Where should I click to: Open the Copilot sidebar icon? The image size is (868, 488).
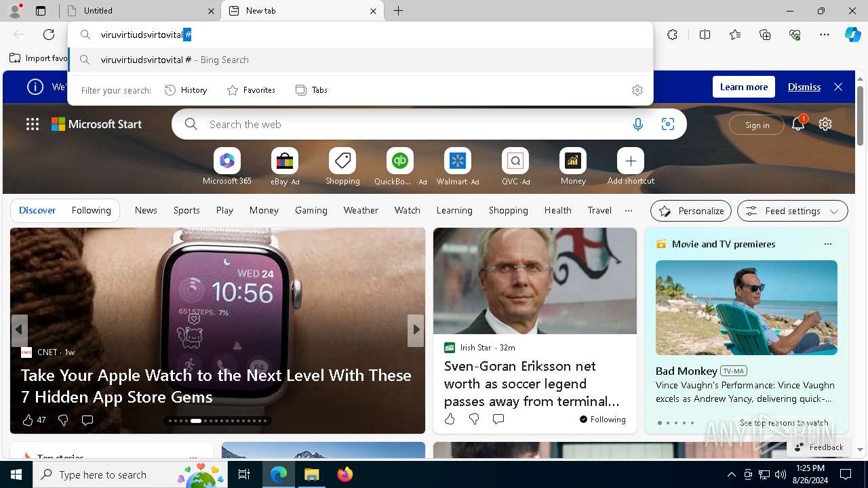(x=852, y=35)
